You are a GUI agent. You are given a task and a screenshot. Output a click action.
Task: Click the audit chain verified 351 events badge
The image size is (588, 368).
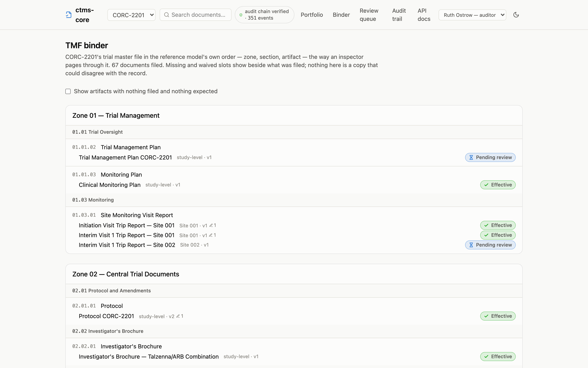[265, 15]
